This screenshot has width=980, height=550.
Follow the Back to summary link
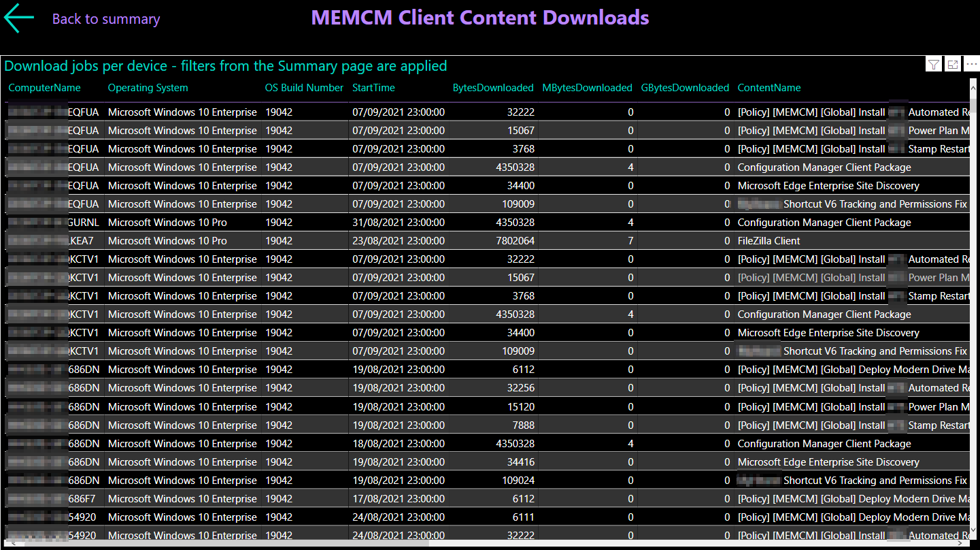(106, 19)
